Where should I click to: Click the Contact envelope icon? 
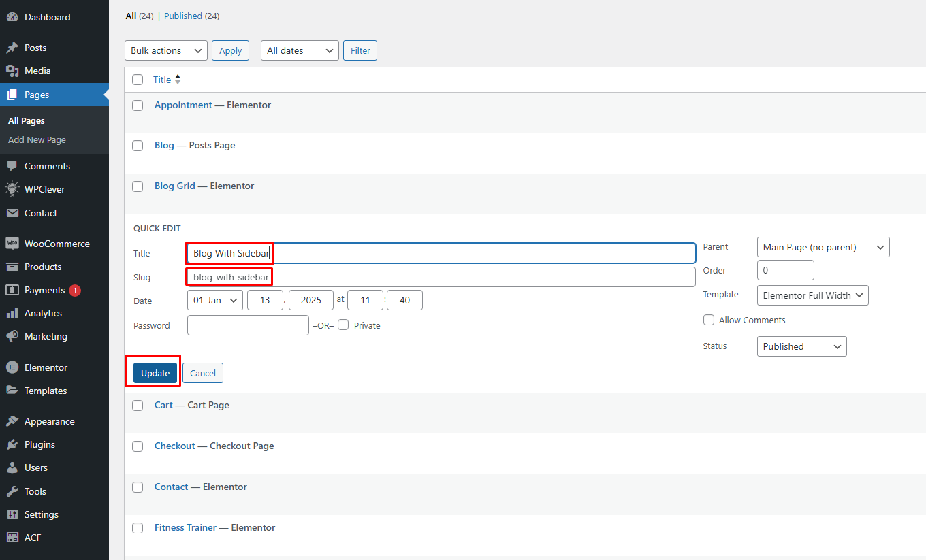click(x=12, y=213)
